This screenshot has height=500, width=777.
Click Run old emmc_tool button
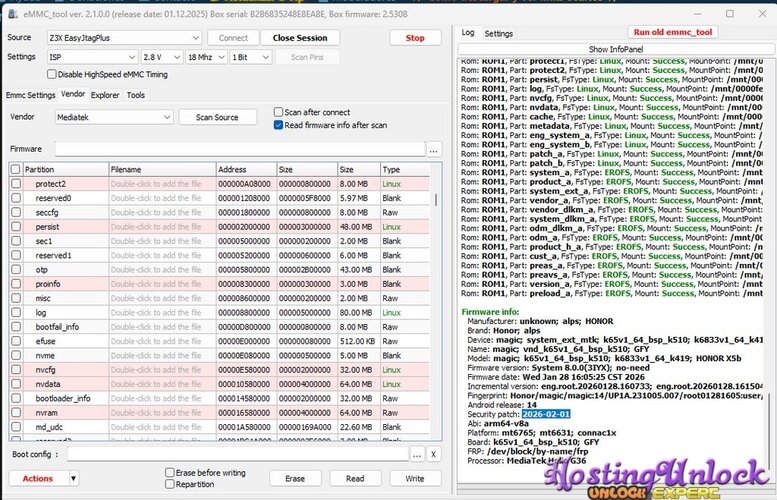click(672, 32)
